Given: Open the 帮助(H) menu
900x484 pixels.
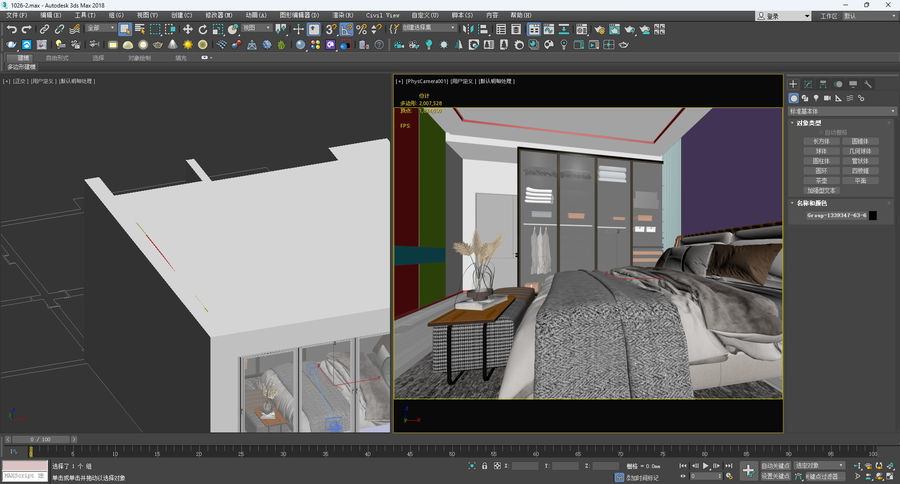Looking at the screenshot, I should [521, 16].
